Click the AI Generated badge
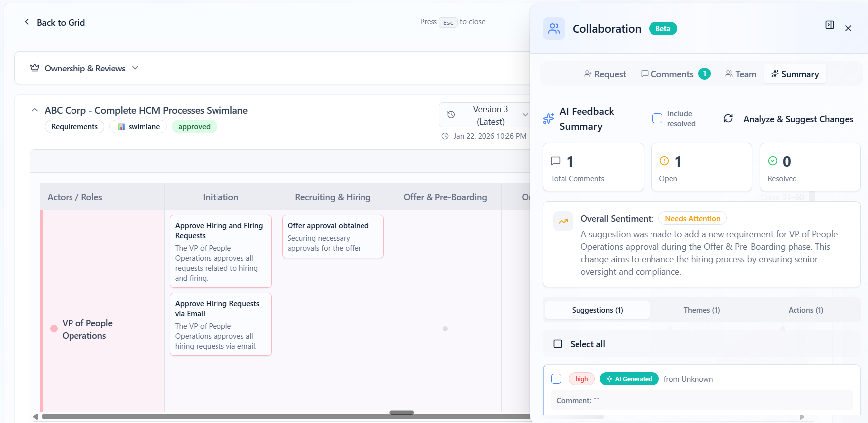The height and width of the screenshot is (423, 868). (629, 379)
